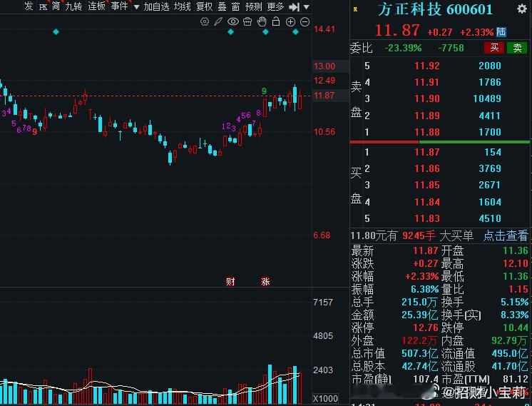Open the 财 event marker on chart

(231, 281)
